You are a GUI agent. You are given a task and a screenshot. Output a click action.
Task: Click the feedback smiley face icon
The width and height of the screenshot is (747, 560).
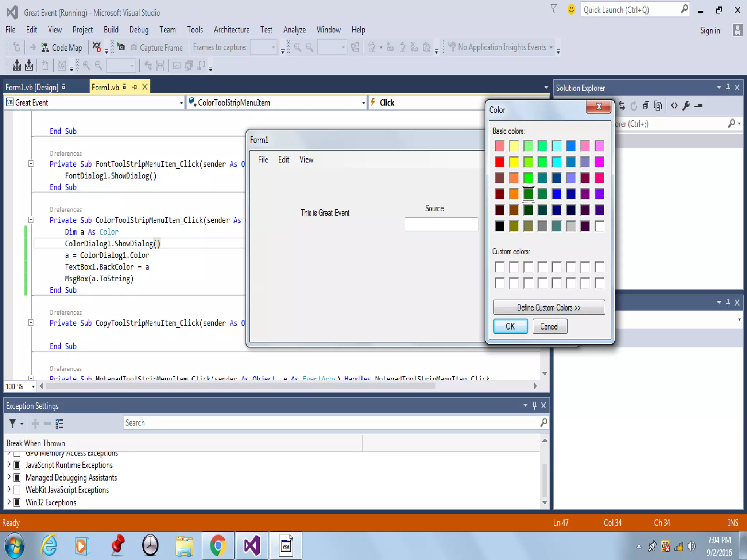click(x=571, y=10)
